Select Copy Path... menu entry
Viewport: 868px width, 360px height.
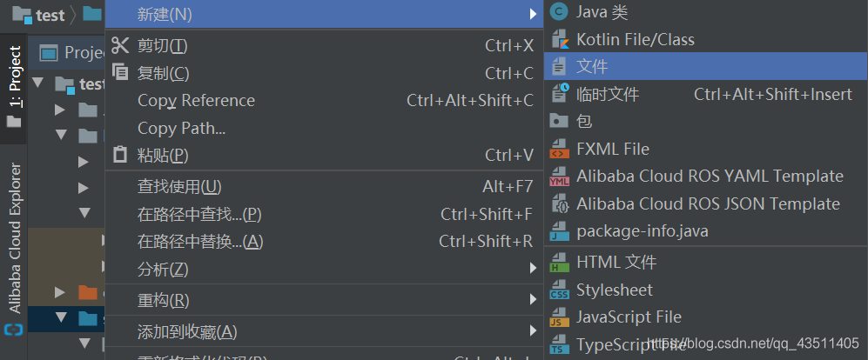tap(325, 128)
